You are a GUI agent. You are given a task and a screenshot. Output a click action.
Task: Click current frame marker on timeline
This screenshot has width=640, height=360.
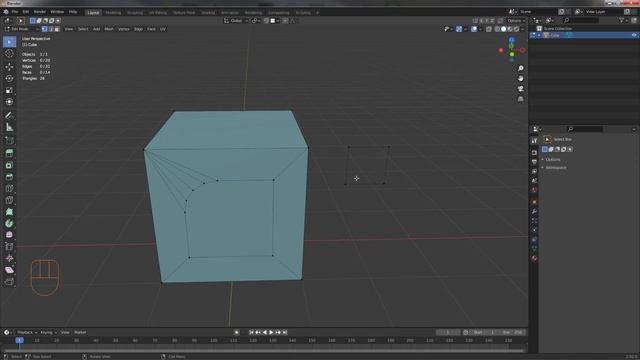[19, 340]
